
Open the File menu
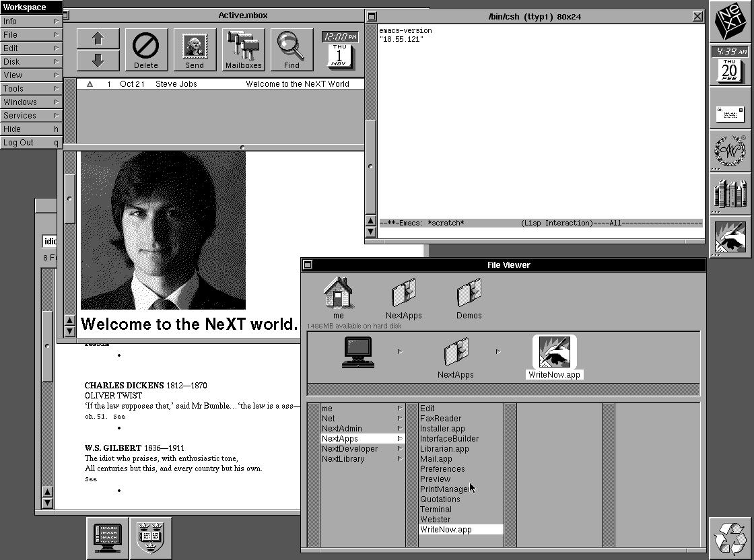(31, 34)
